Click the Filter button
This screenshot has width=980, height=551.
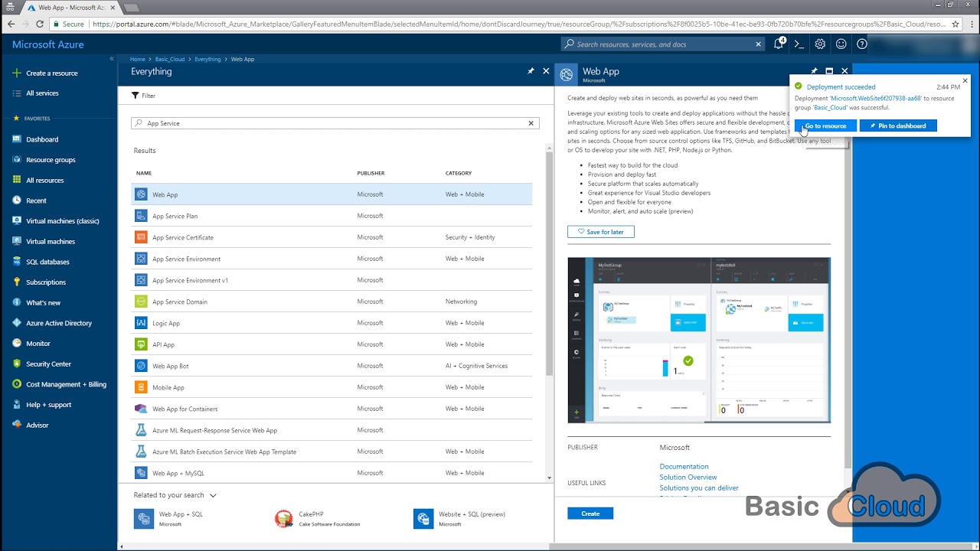click(143, 96)
